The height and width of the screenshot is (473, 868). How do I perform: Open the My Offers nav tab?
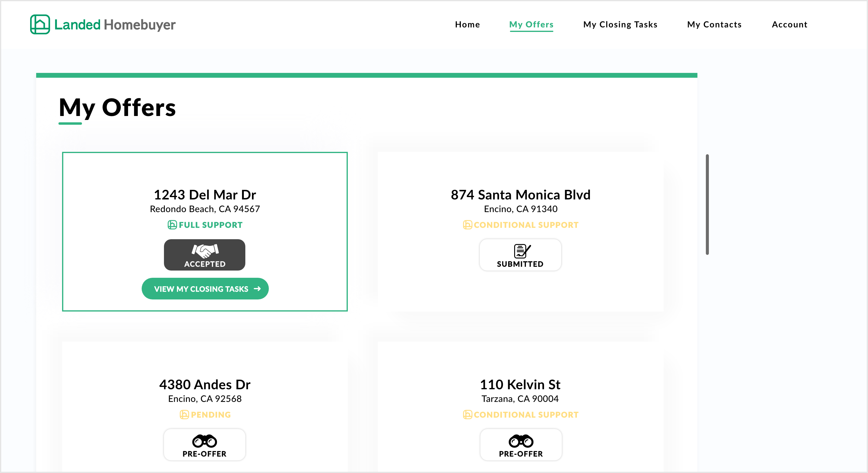pyautogui.click(x=531, y=25)
